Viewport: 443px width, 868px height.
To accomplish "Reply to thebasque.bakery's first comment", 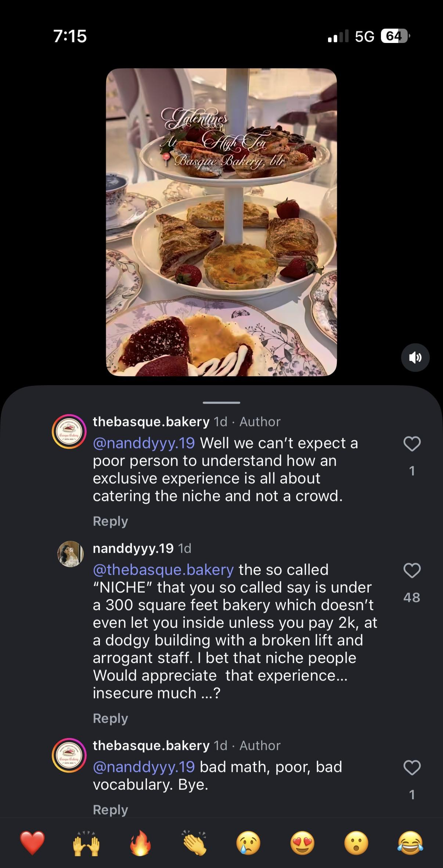I will [x=110, y=521].
